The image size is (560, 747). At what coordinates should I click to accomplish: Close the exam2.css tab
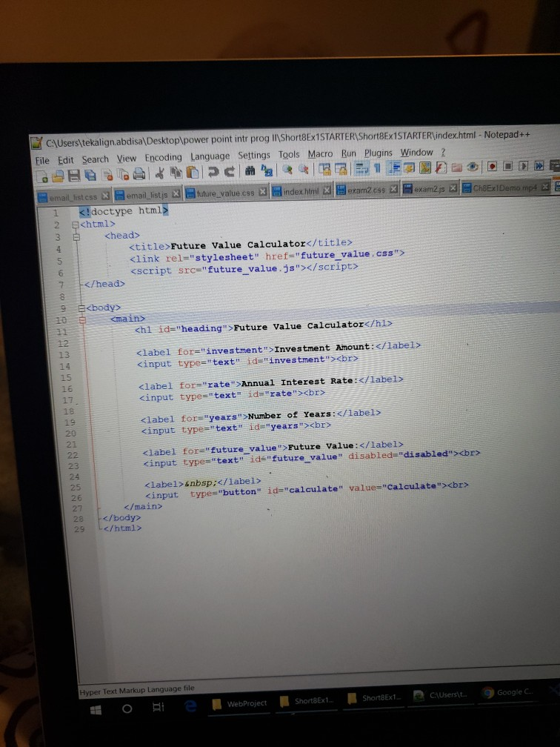pyautogui.click(x=393, y=189)
